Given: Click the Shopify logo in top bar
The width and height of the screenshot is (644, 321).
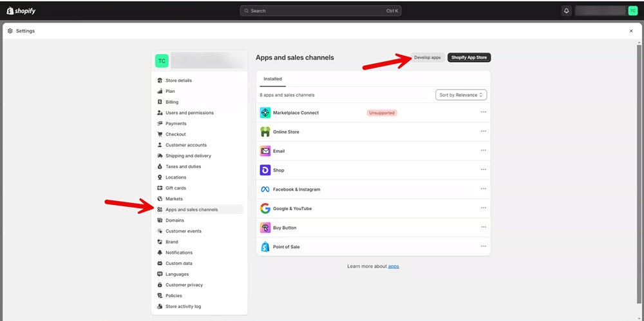Looking at the screenshot, I should (x=21, y=11).
